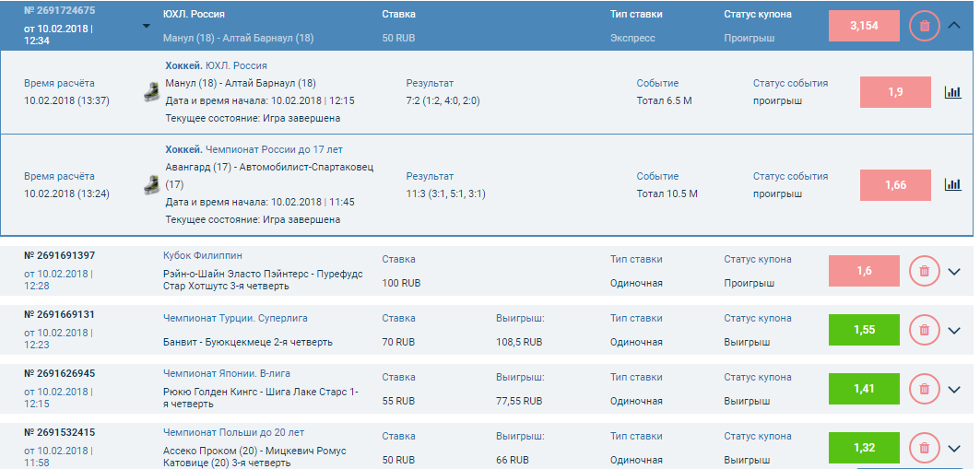
Task: Collapse the expanded coupon № 2691724675
Action: coord(954,26)
